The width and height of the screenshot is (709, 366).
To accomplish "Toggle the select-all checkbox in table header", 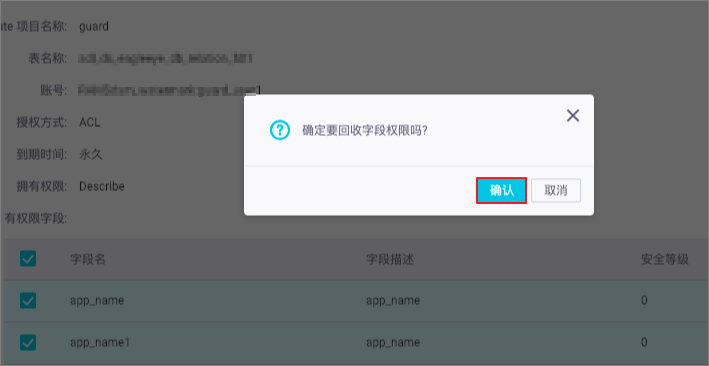I will tap(28, 259).
